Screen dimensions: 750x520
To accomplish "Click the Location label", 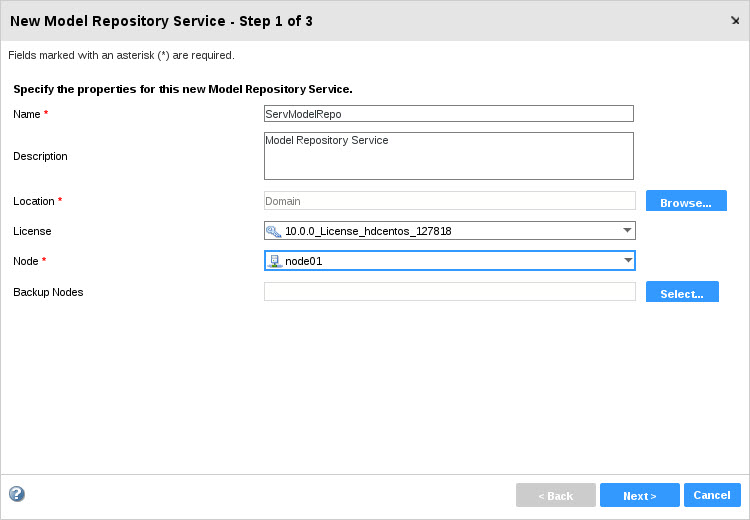I will click(x=33, y=201).
